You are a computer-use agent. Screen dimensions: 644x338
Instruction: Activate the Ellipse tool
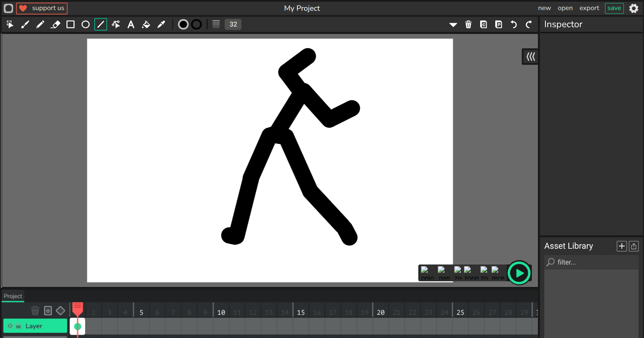tap(86, 25)
